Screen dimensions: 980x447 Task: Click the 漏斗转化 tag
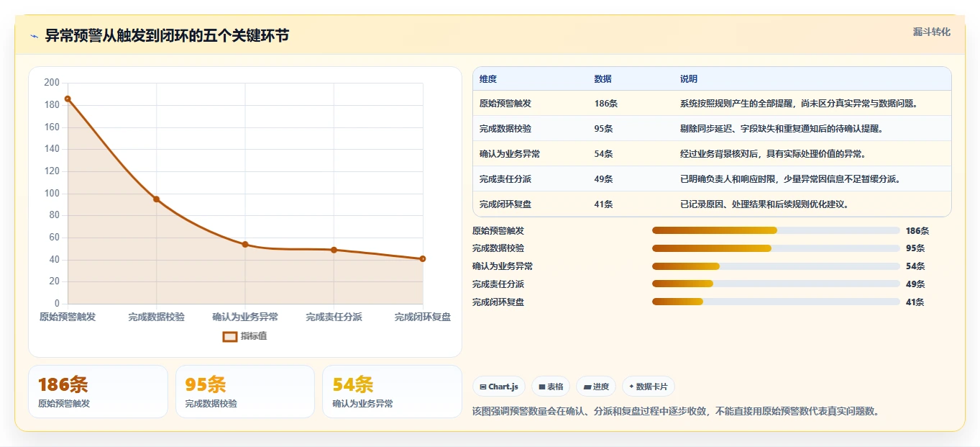[932, 32]
